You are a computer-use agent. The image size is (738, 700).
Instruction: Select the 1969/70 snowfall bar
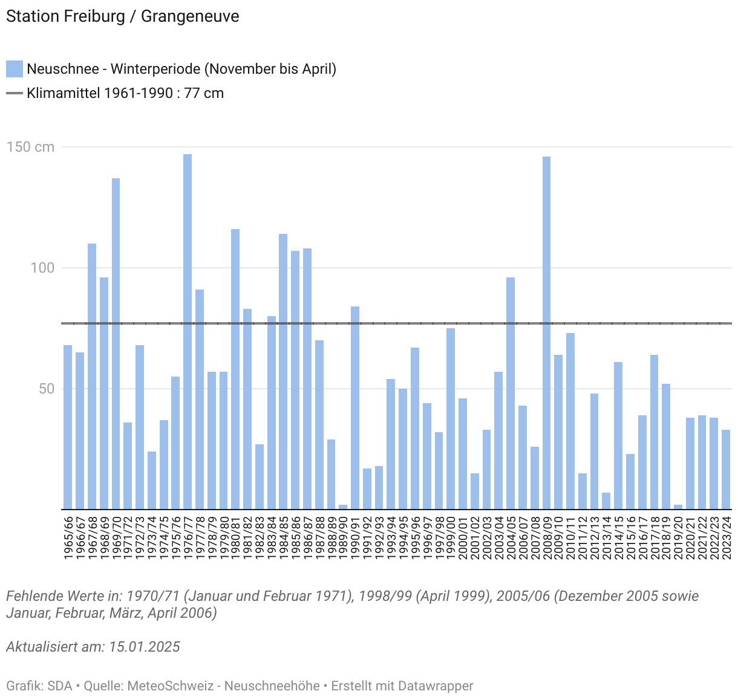coord(116,343)
